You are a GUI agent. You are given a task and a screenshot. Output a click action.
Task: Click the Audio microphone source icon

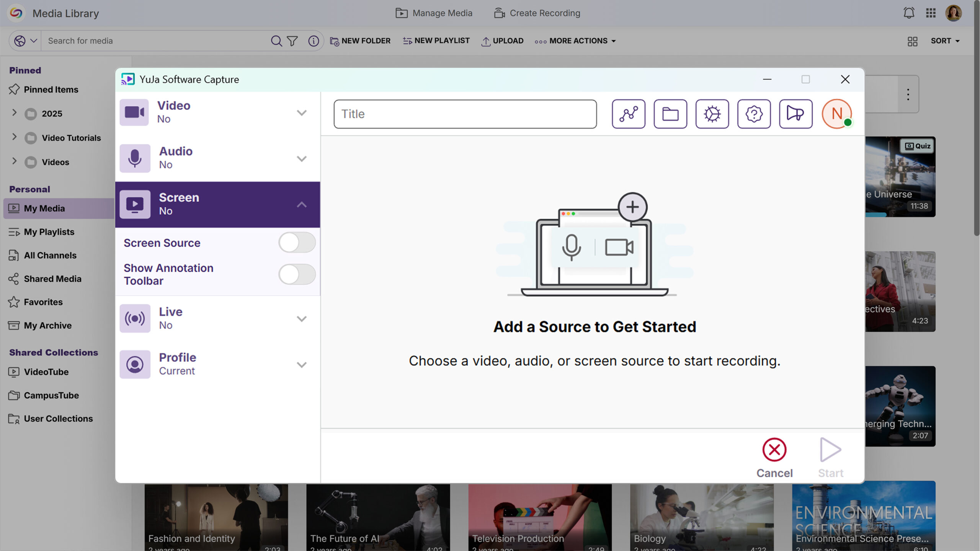pyautogui.click(x=134, y=158)
